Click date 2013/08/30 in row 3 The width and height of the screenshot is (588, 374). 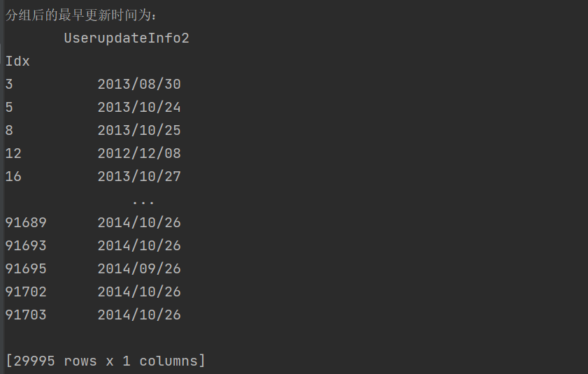click(x=139, y=84)
